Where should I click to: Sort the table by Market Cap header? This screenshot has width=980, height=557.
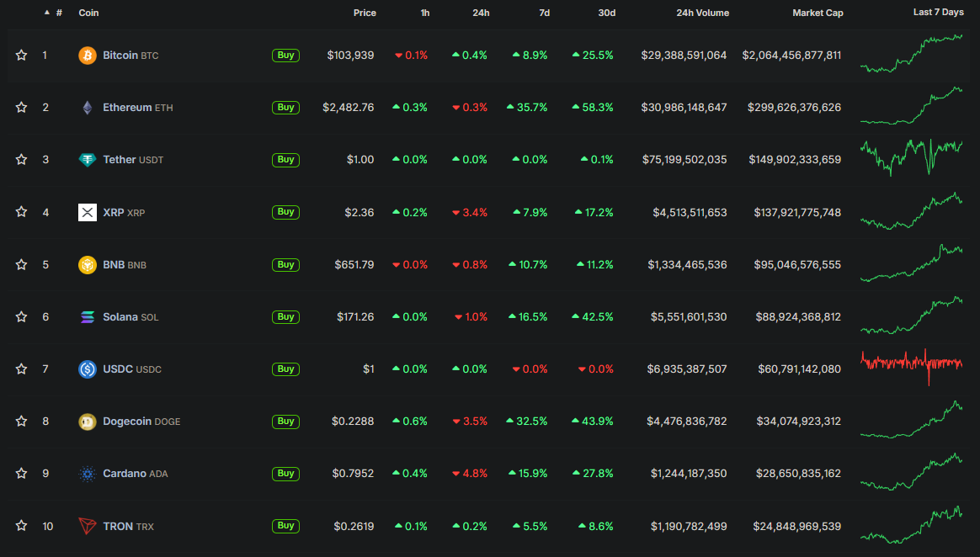[817, 13]
